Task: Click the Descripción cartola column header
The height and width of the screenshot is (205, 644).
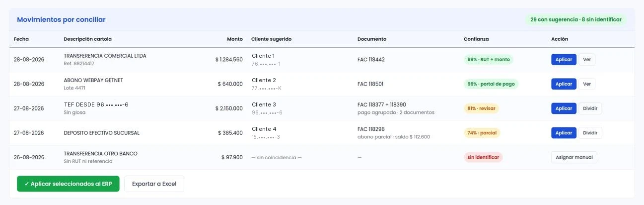Action: (x=88, y=39)
